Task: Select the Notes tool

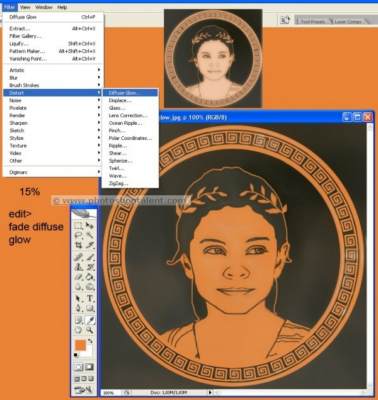Action: click(x=79, y=321)
